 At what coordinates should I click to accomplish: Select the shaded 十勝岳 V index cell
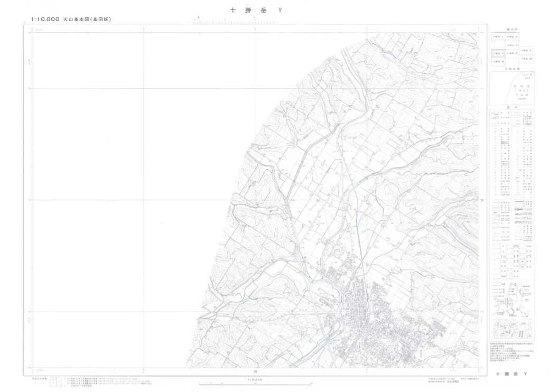click(x=497, y=53)
